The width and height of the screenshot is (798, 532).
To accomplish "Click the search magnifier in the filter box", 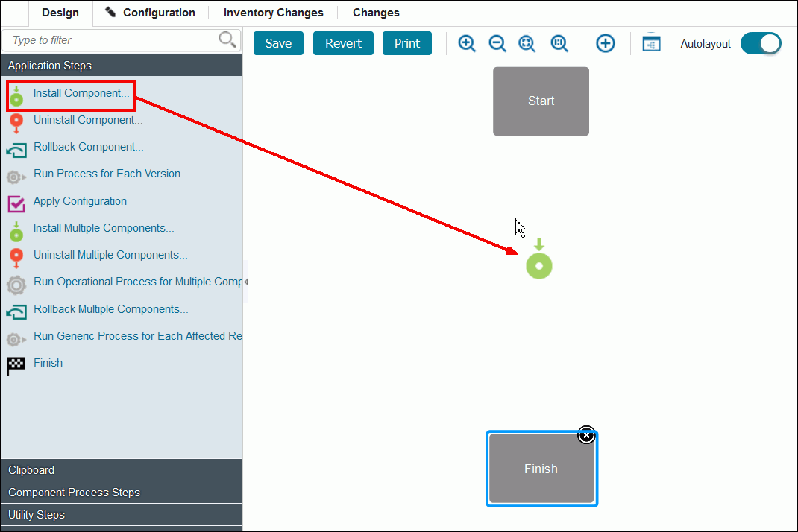I will (x=227, y=38).
